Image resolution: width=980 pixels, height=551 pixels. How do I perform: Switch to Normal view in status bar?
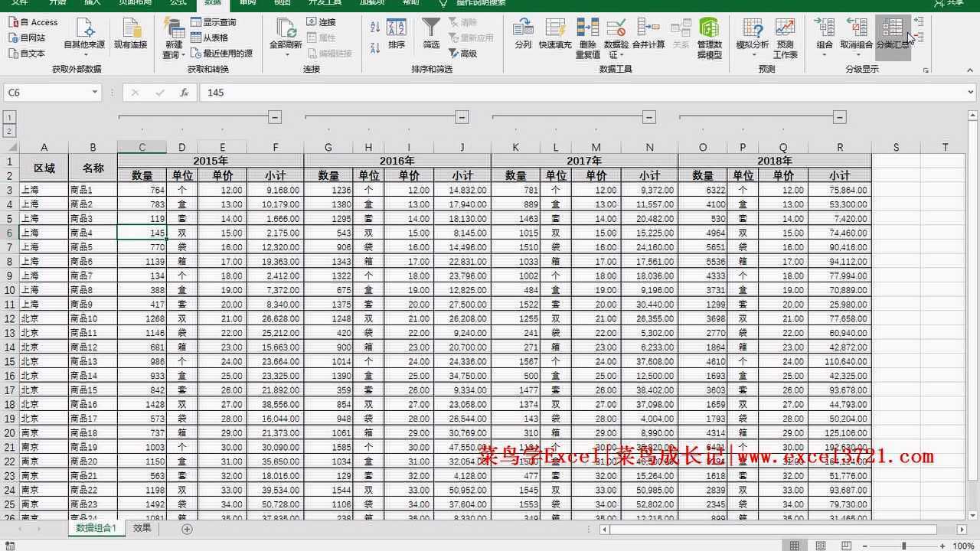click(x=794, y=546)
